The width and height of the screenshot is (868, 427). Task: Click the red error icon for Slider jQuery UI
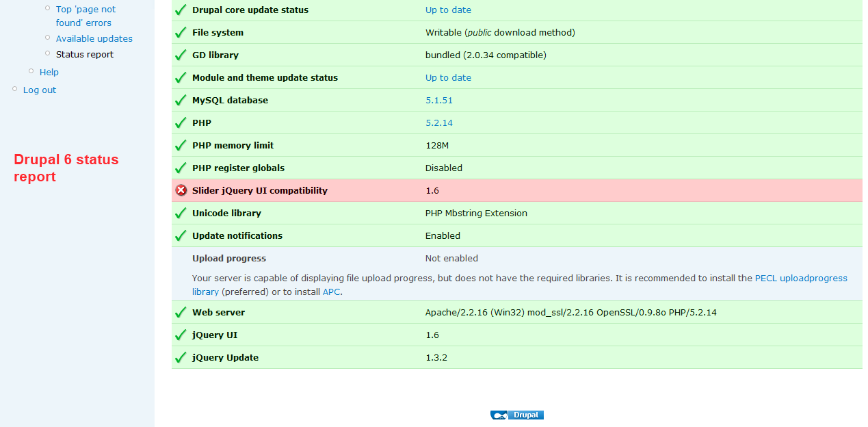point(181,191)
